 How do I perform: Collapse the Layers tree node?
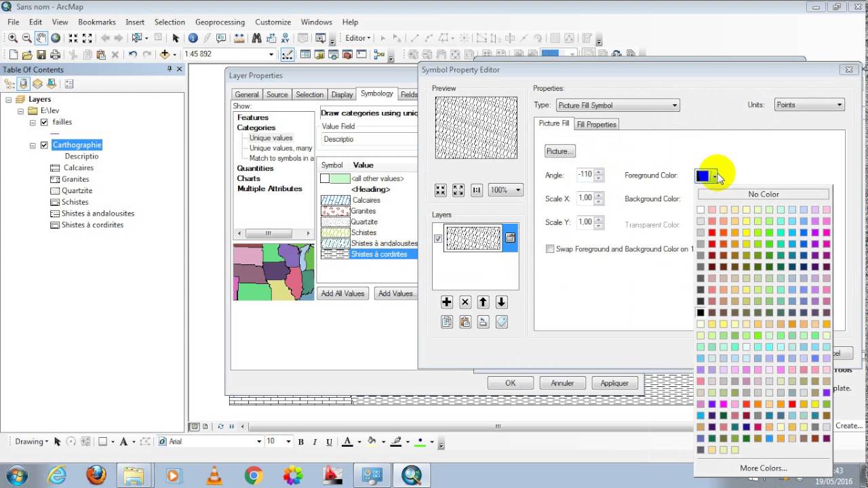pos(8,99)
